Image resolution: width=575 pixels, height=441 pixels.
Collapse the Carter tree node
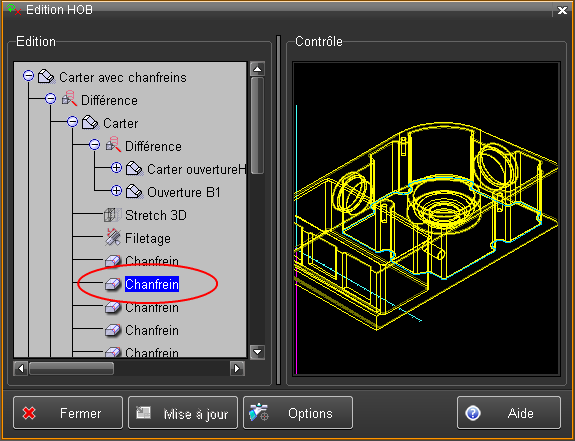73,121
